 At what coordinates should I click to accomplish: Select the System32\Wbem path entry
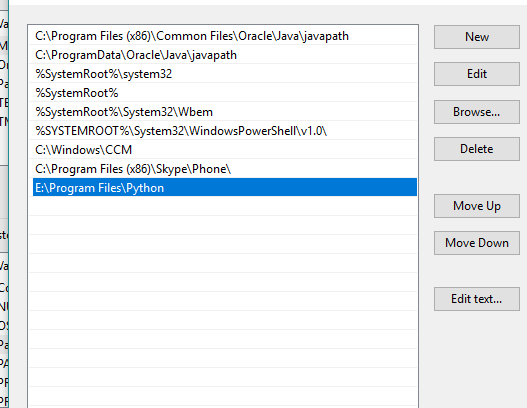click(225, 112)
